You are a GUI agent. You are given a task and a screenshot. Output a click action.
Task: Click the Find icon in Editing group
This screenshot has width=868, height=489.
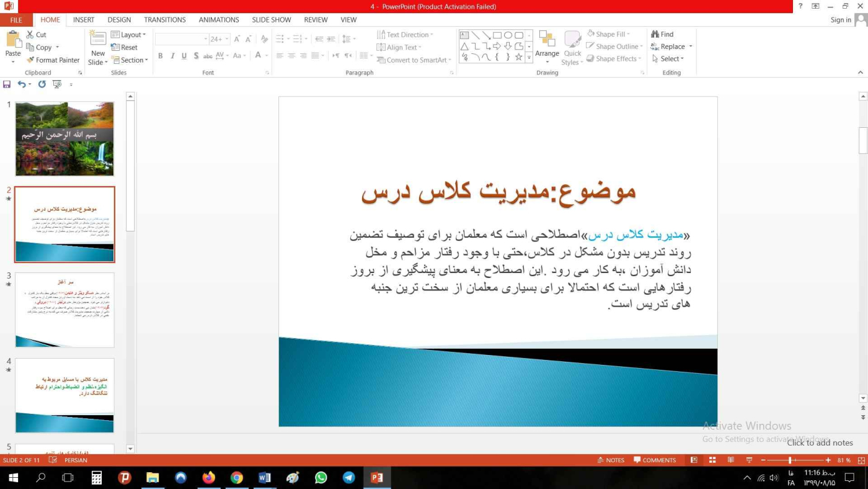(x=662, y=35)
